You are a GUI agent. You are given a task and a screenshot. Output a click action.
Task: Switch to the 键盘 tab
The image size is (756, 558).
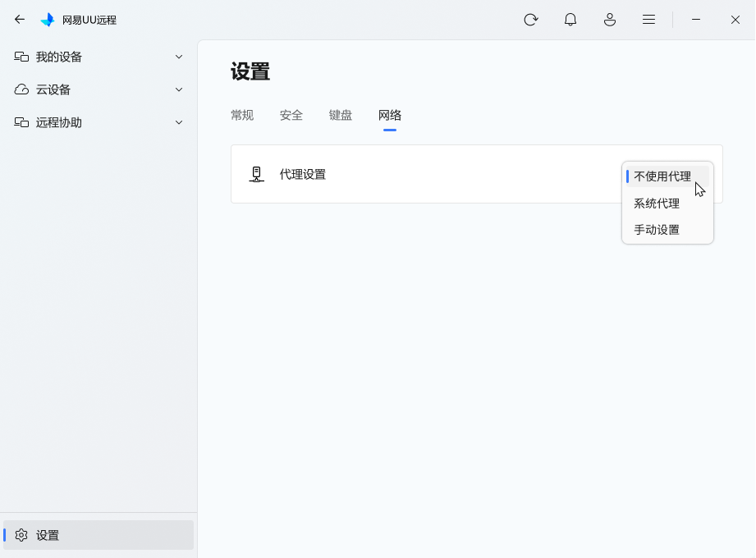point(341,115)
